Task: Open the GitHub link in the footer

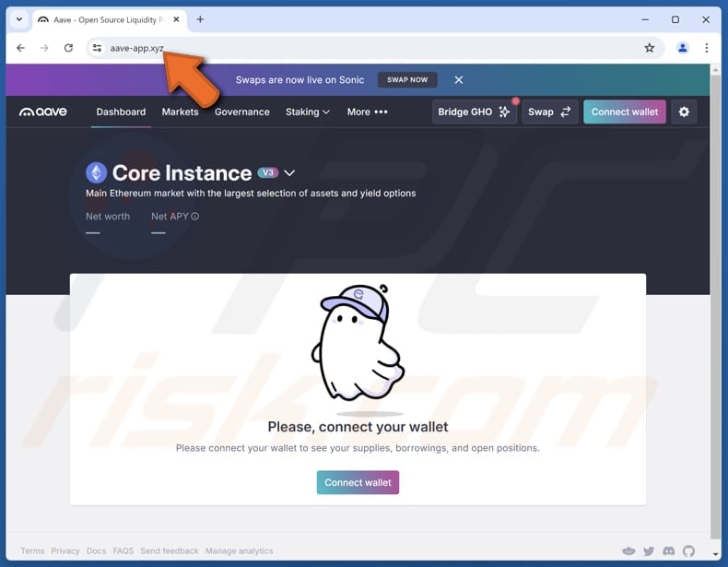Action: (x=688, y=551)
